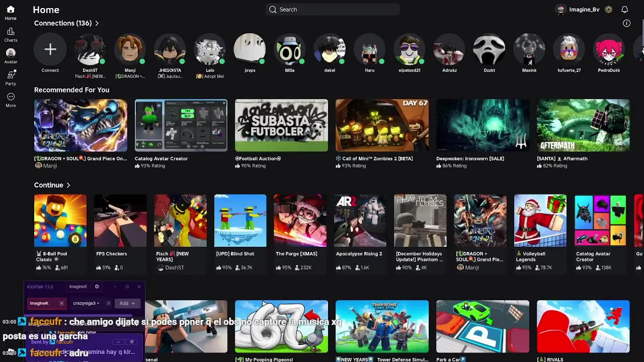The image size is (644, 362).
Task: Continue playing The Forge [XMAS]
Action: [300, 221]
